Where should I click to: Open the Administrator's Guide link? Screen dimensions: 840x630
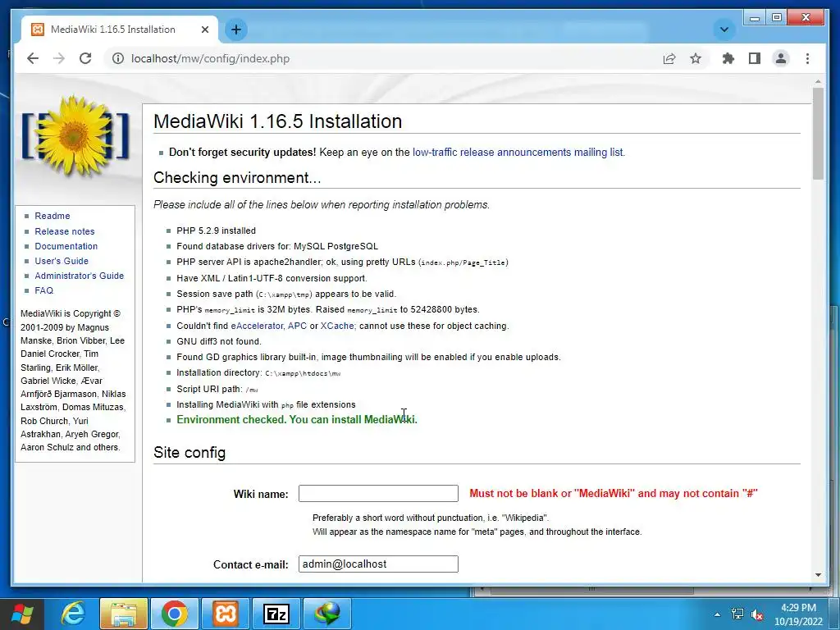80,276
